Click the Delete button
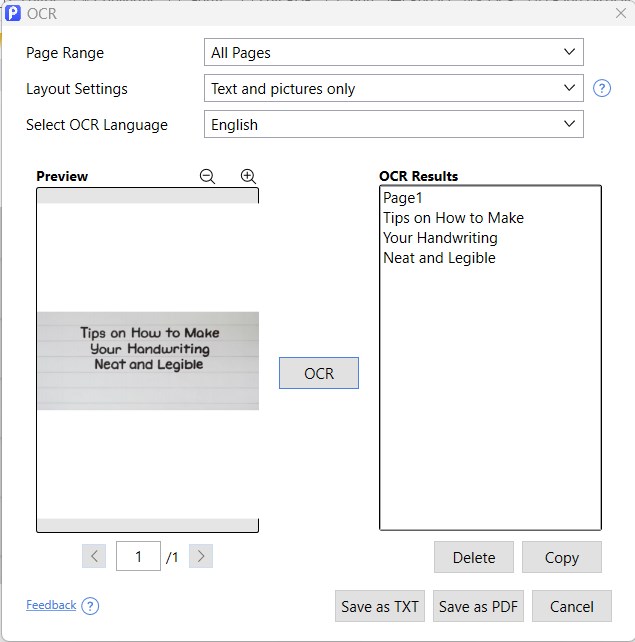Image resolution: width=635 pixels, height=642 pixels. click(473, 557)
